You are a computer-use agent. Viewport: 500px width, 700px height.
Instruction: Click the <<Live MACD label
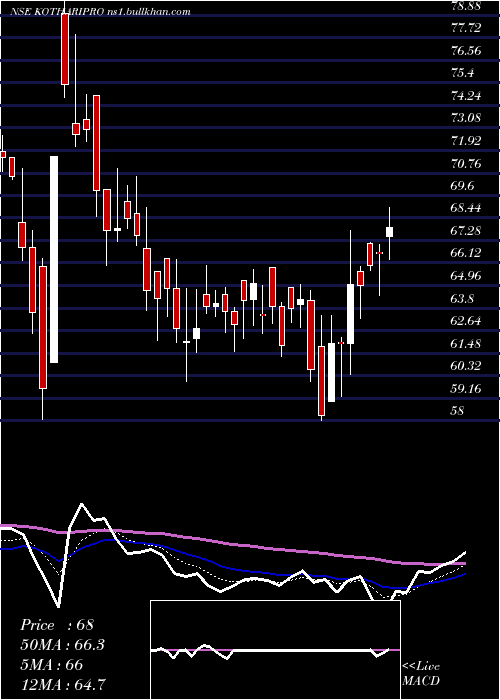pos(421,674)
